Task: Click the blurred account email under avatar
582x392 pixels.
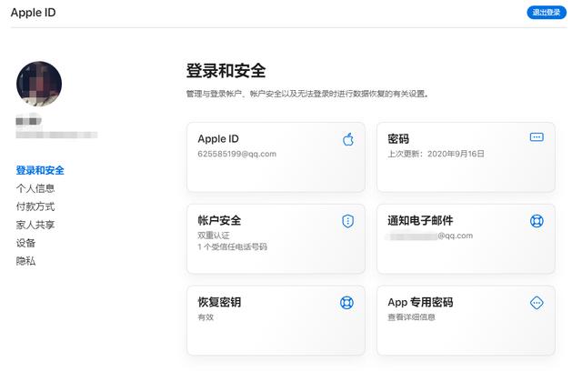Action: click(56, 135)
